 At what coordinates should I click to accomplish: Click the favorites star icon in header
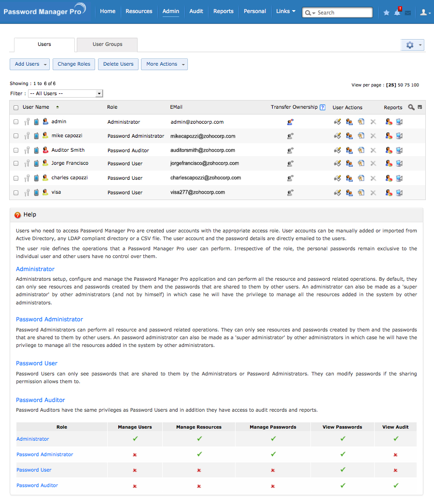[x=386, y=13]
